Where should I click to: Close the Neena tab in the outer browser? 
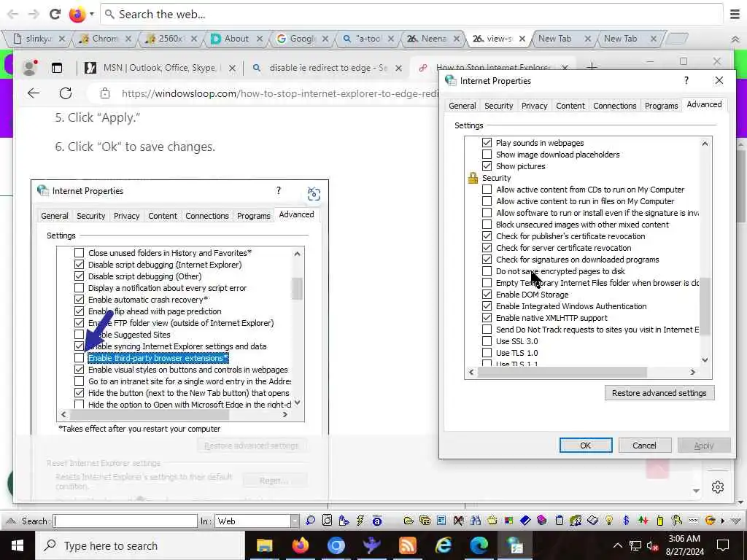[x=457, y=39]
